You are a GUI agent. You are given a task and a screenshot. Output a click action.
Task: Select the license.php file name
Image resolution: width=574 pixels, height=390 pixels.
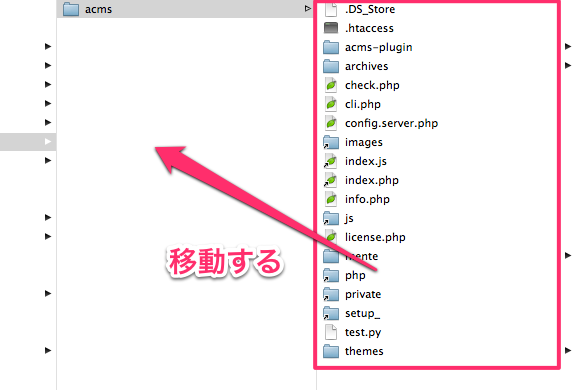[x=375, y=237]
